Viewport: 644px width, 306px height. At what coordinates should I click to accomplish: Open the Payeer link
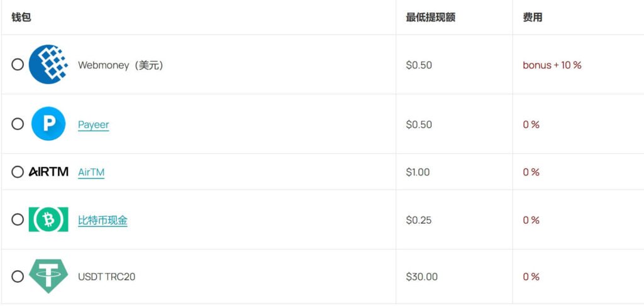click(93, 124)
